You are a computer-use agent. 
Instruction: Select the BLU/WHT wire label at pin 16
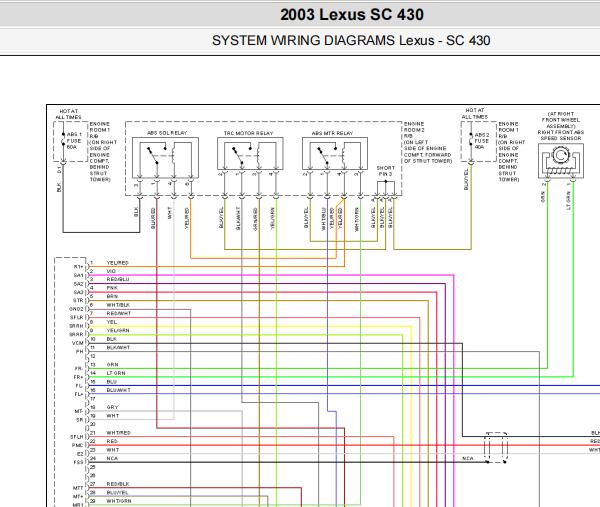pos(119,390)
